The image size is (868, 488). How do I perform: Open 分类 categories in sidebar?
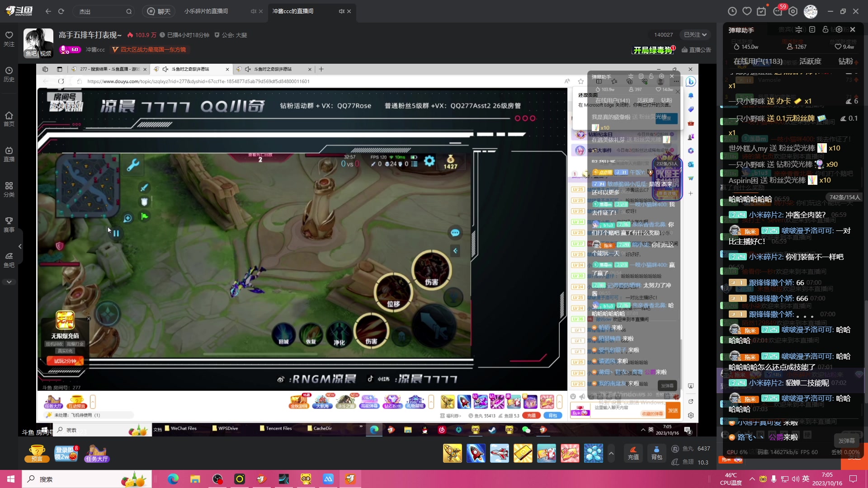coord(9,190)
